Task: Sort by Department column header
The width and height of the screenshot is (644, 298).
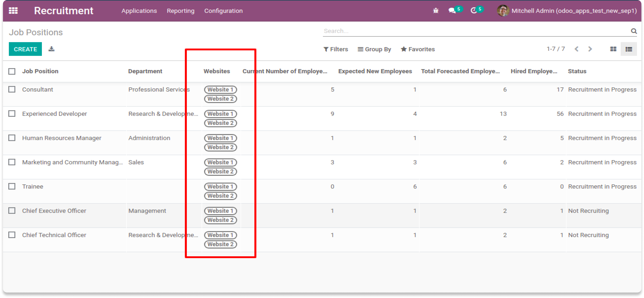Action: [x=145, y=71]
